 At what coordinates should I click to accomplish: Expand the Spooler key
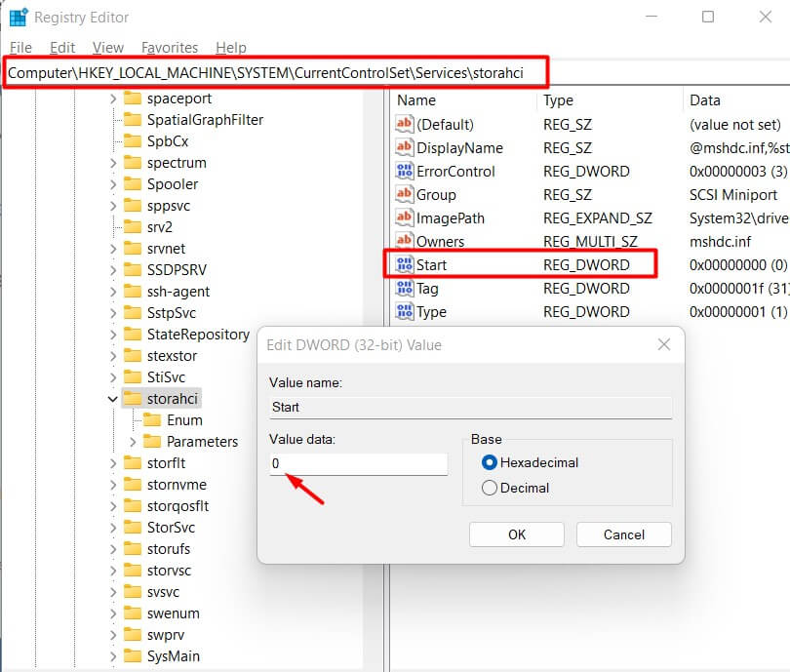coord(113,184)
